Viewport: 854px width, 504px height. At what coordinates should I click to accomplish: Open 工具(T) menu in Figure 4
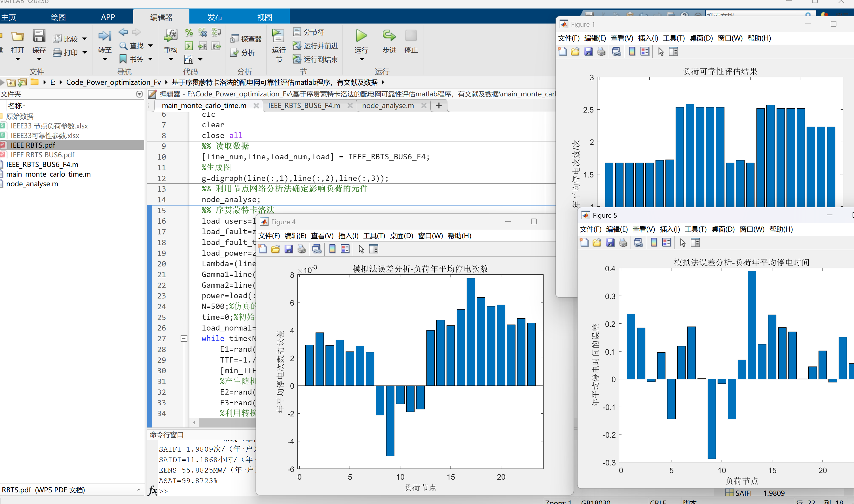pos(374,236)
